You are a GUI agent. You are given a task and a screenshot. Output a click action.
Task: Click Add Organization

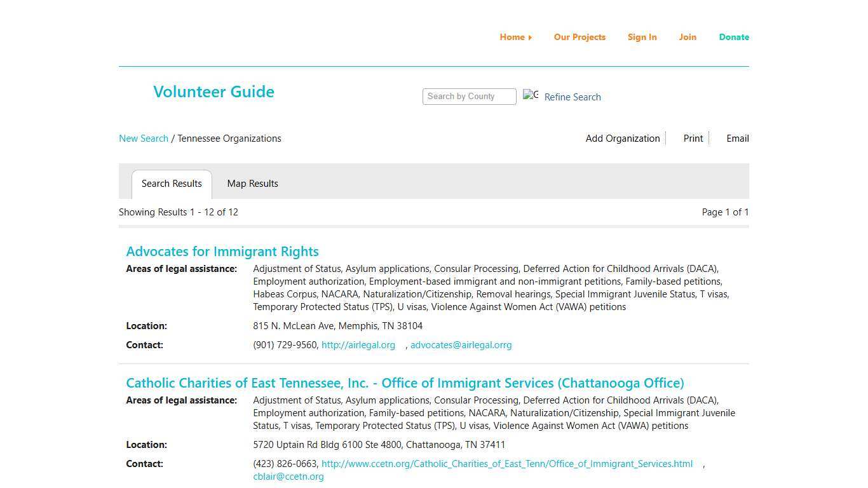coord(622,138)
